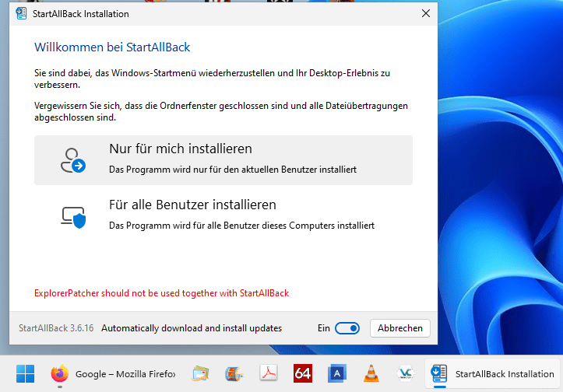Launch Adobe Acrobat PDF taskbar icon
Viewport: 563px width, 392px height.
269,373
